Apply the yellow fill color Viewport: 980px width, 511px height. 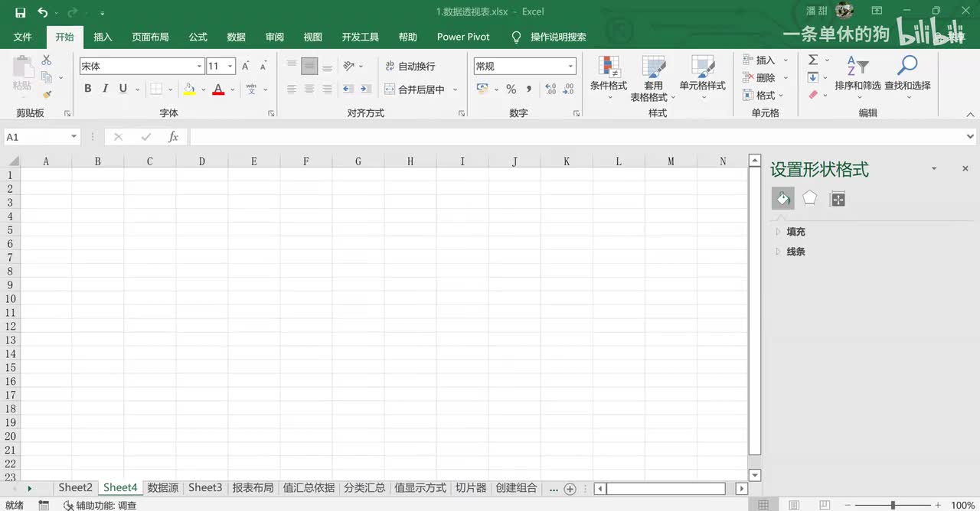[189, 90]
